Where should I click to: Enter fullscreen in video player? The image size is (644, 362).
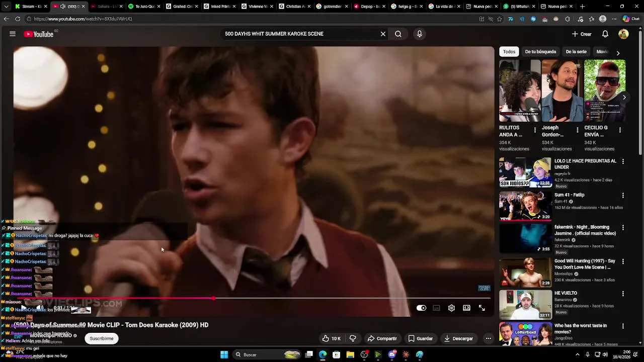click(481, 308)
